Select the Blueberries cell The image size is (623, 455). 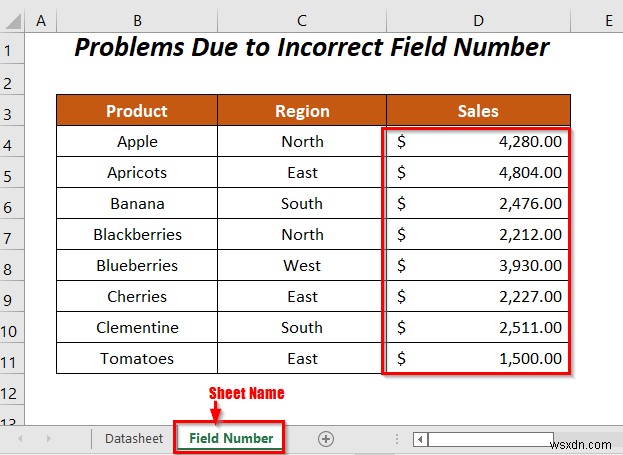(x=137, y=266)
